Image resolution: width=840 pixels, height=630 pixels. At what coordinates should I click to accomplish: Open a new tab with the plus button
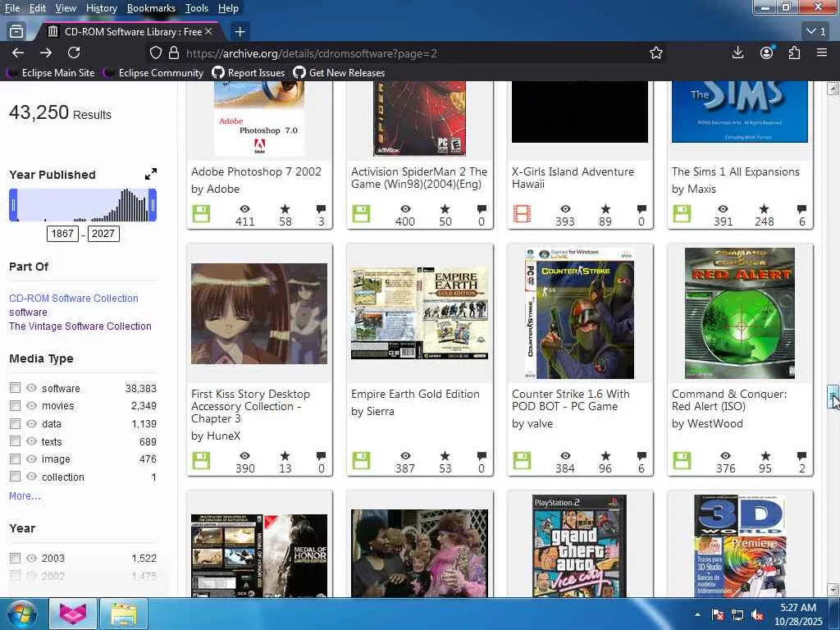click(x=240, y=32)
